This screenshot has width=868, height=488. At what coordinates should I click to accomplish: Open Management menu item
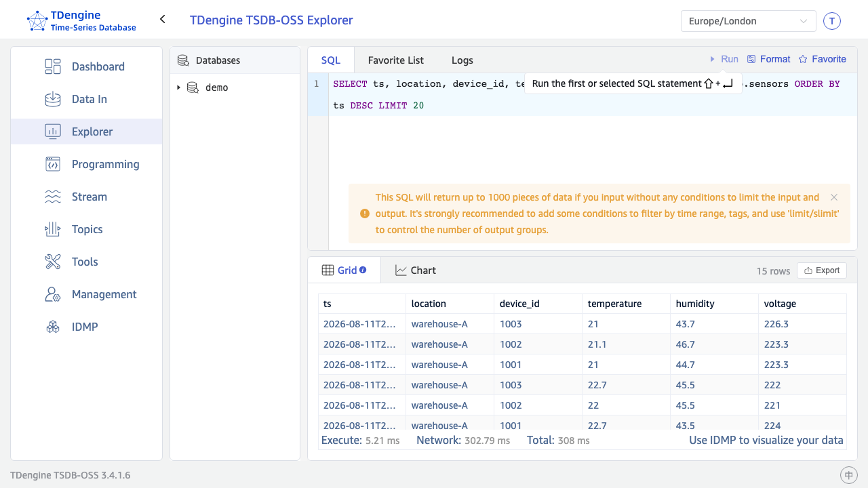coord(86,294)
